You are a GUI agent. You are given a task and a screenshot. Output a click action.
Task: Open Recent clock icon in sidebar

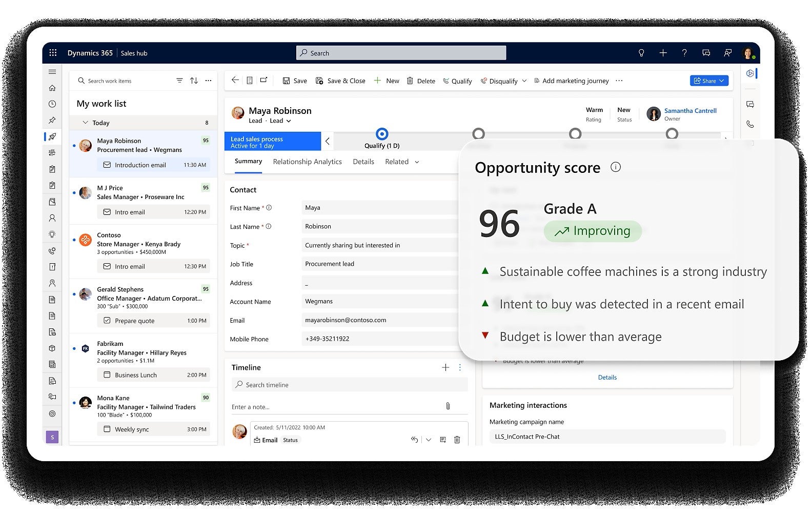coord(52,104)
